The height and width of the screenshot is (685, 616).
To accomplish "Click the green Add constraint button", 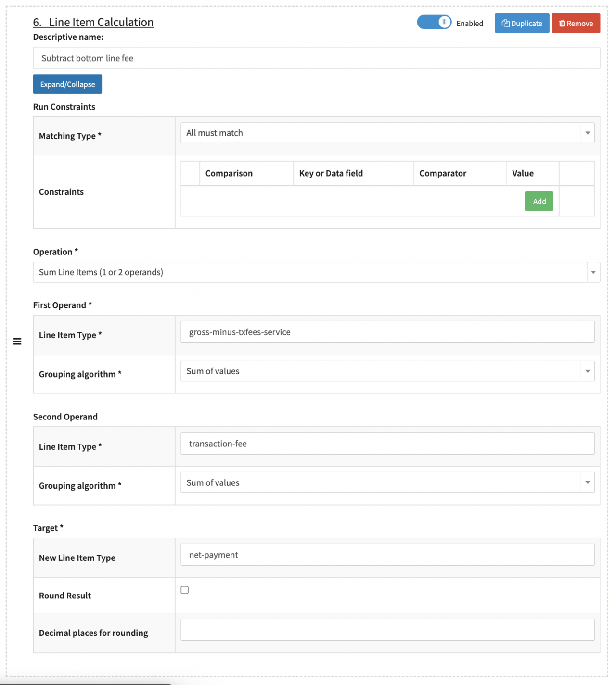I will click(539, 202).
